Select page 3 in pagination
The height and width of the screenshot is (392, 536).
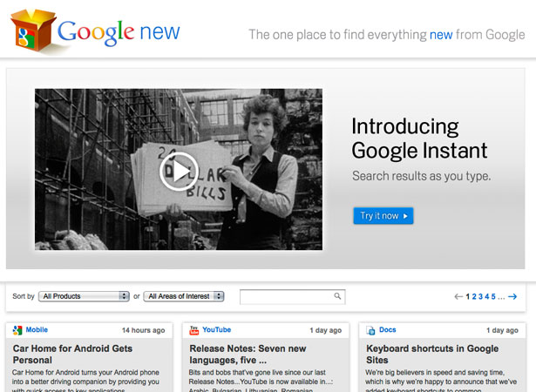pyautogui.click(x=480, y=297)
